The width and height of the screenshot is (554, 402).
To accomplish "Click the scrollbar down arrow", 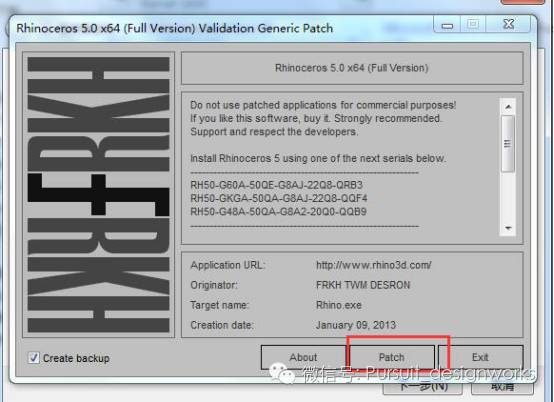I will pos(508,228).
